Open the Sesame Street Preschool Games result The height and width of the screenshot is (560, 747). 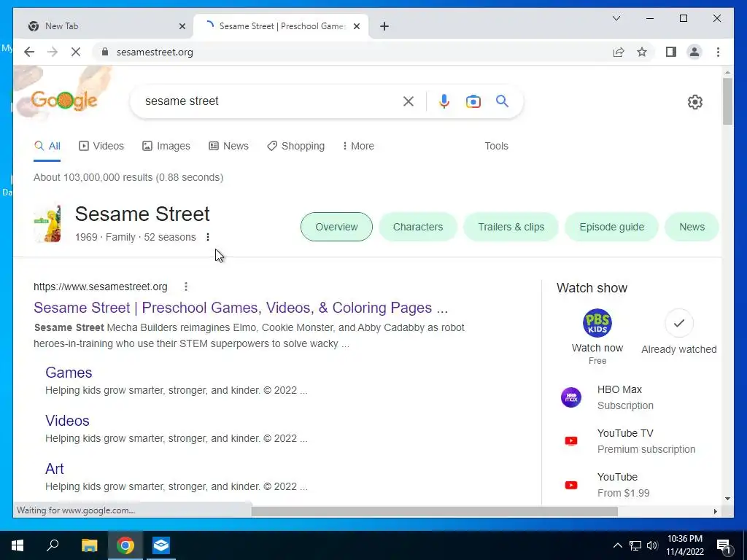(x=241, y=308)
